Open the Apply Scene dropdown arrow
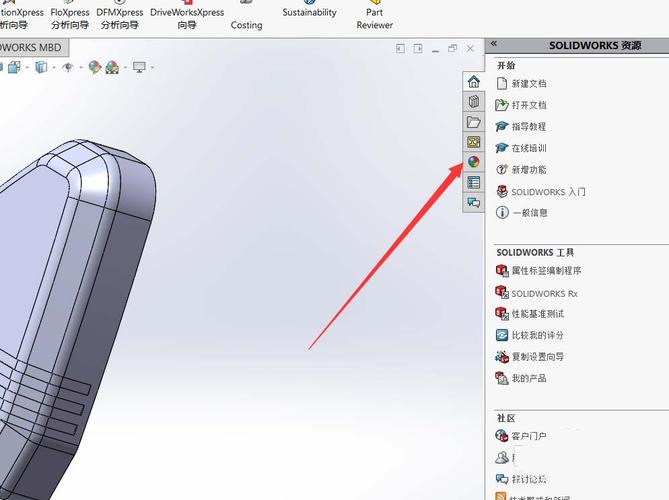 125,67
